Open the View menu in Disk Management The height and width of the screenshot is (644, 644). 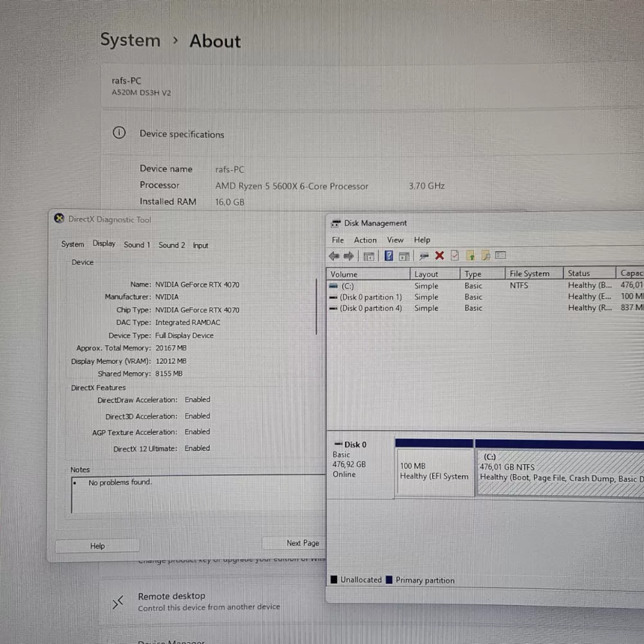395,240
